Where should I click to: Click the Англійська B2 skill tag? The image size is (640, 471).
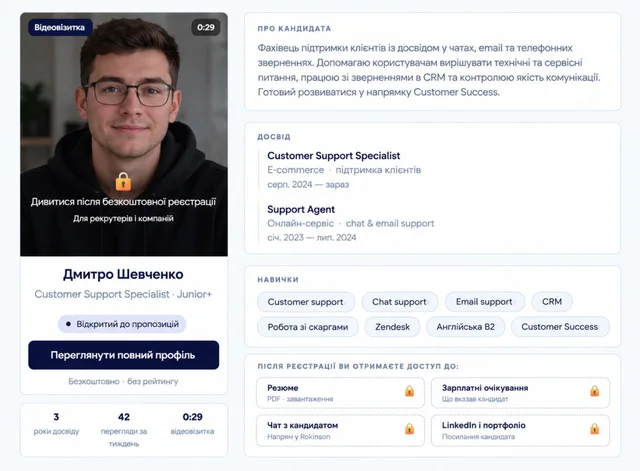pos(466,327)
